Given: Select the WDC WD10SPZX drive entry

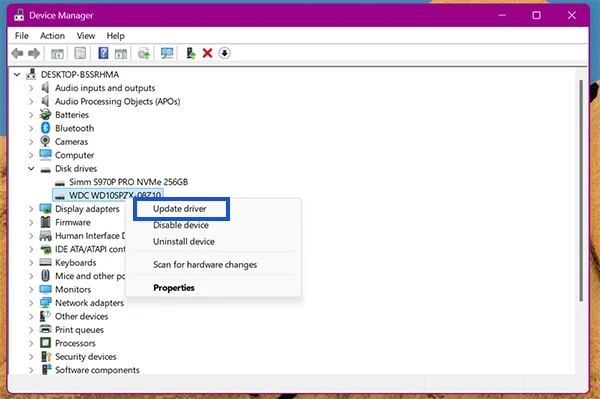Looking at the screenshot, I should coord(108,195).
